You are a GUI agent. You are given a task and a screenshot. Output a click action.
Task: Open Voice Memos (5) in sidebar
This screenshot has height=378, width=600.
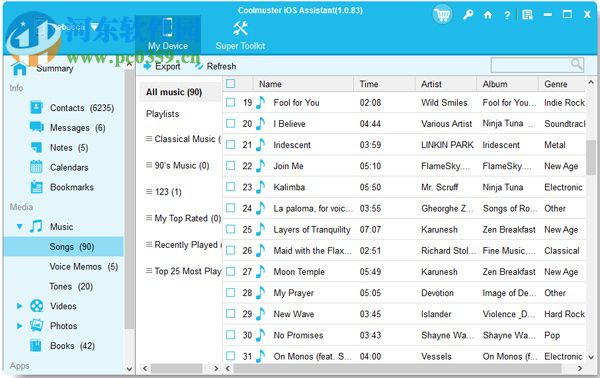point(83,266)
